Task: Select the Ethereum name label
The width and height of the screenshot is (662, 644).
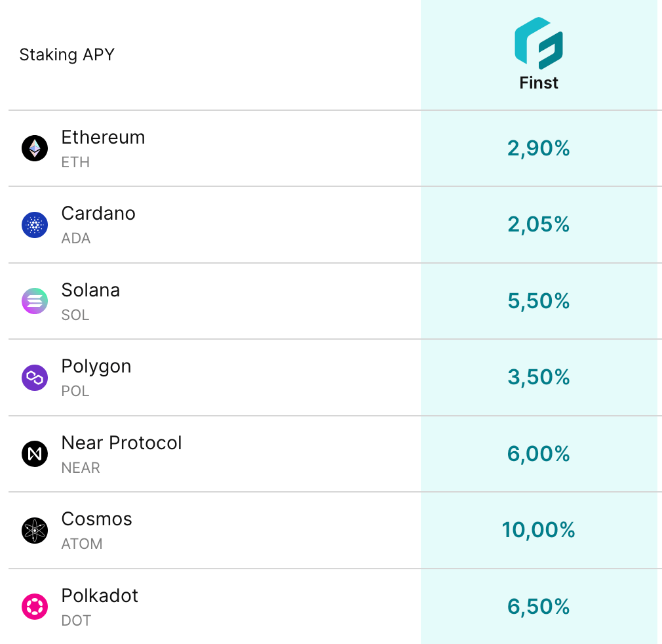Action: click(103, 137)
